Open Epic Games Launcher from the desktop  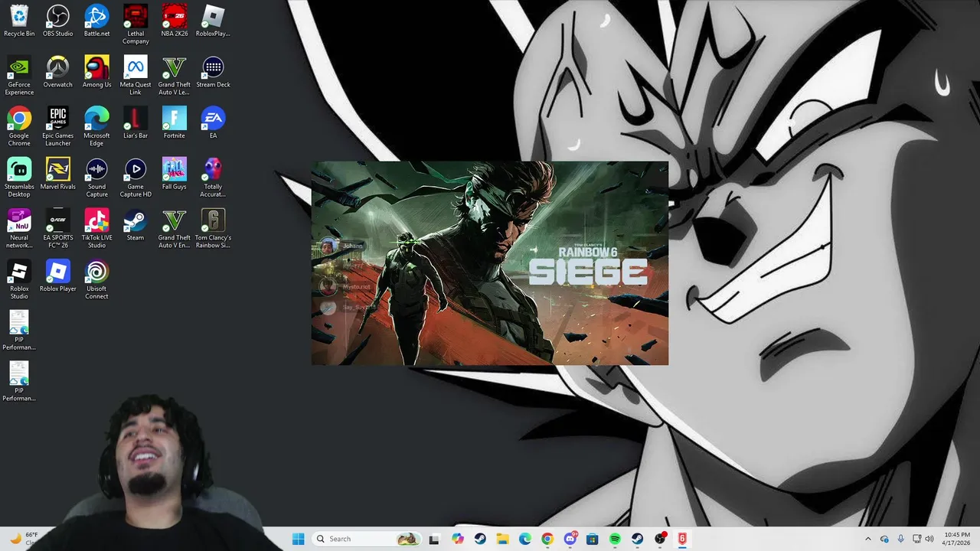(57, 127)
